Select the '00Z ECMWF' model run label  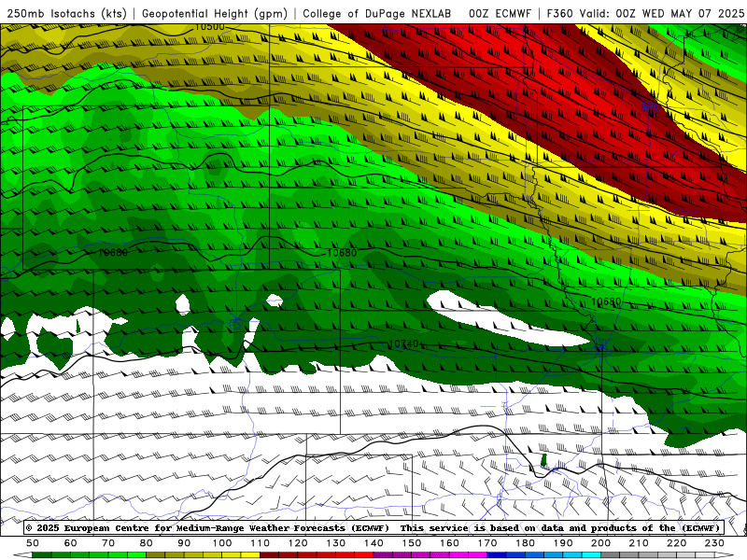pyautogui.click(x=500, y=13)
